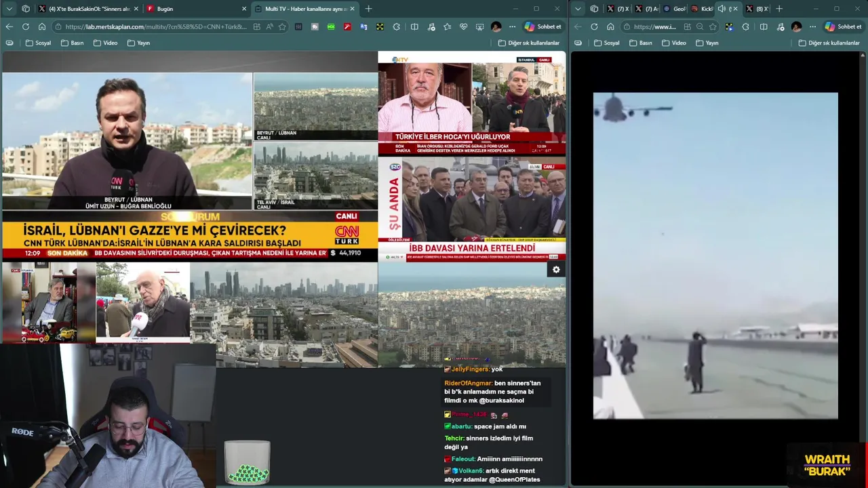Open extensions puzzle icon in left browser
Viewport: 868px width, 488px height.
(396, 26)
